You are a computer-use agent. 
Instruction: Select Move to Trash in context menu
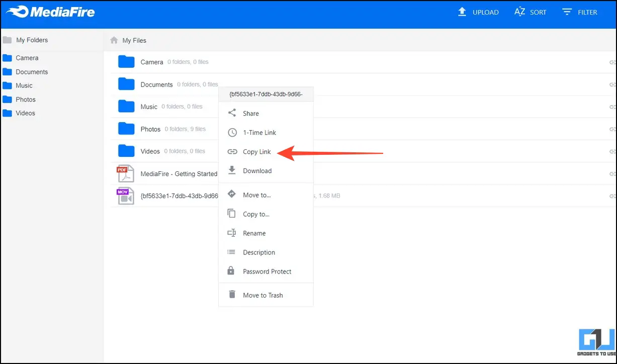pyautogui.click(x=266, y=295)
